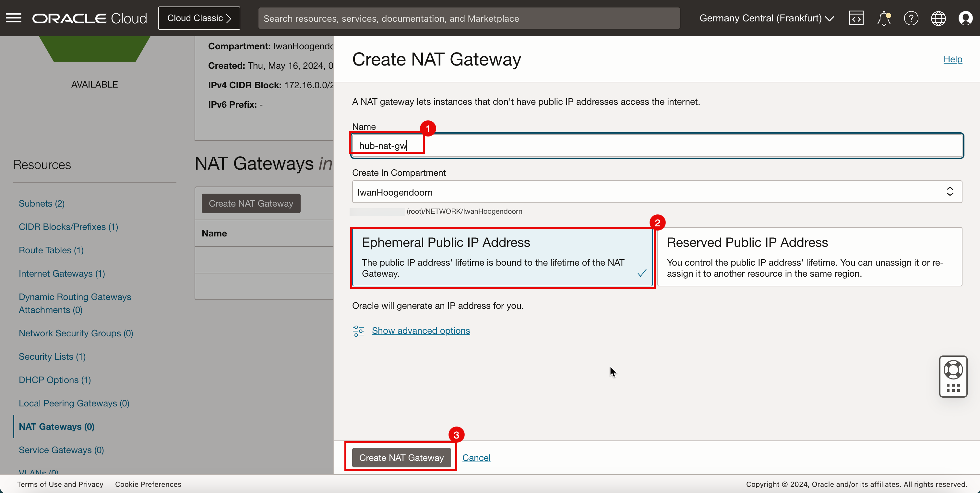Click the help question mark icon
This screenshot has width=980, height=493.
[909, 18]
